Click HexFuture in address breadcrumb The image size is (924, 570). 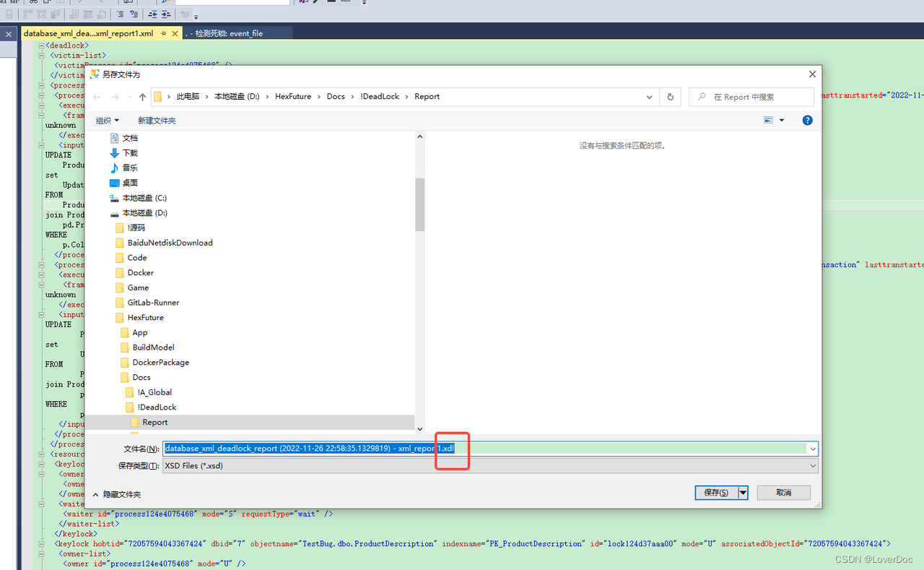[x=293, y=97]
